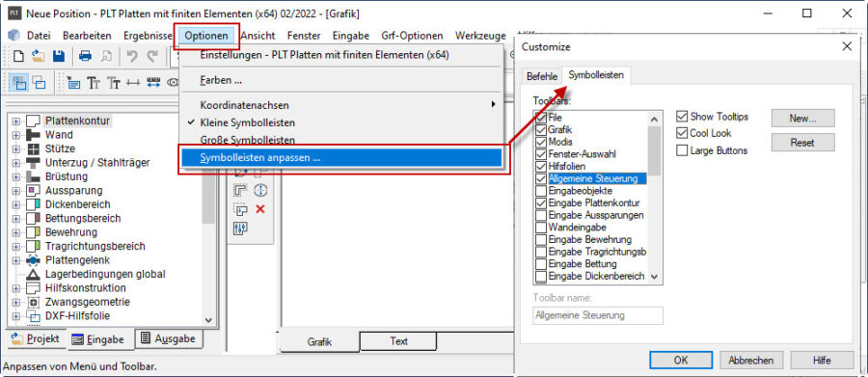Uncheck the Show Tooltips checkbox
Image resolution: width=868 pixels, height=377 pixels.
(682, 117)
